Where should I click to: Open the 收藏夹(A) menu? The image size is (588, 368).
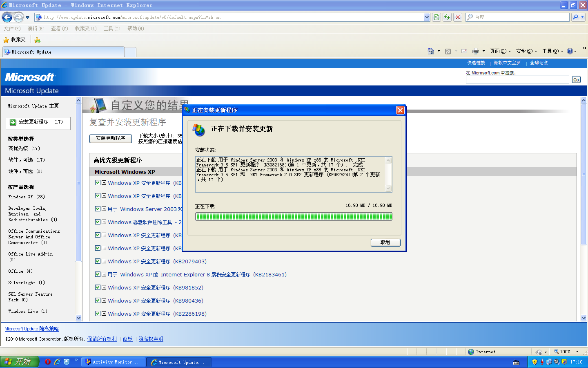click(x=86, y=29)
